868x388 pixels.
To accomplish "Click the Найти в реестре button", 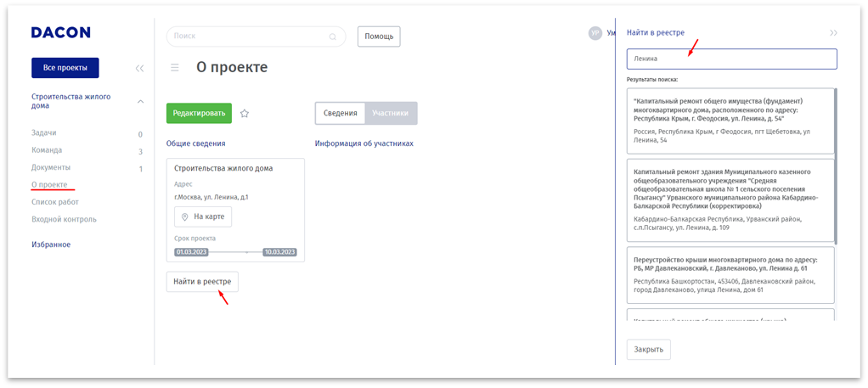I will 202,281.
